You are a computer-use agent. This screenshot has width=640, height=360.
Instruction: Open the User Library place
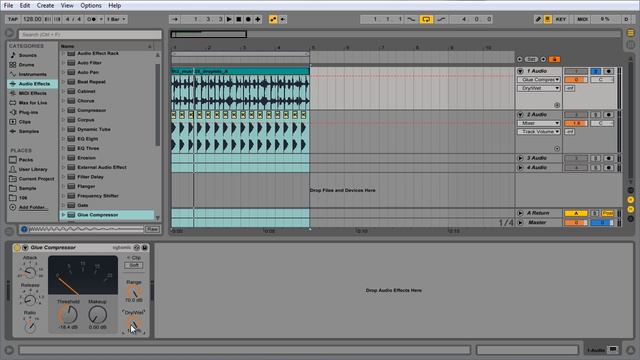coord(33,169)
